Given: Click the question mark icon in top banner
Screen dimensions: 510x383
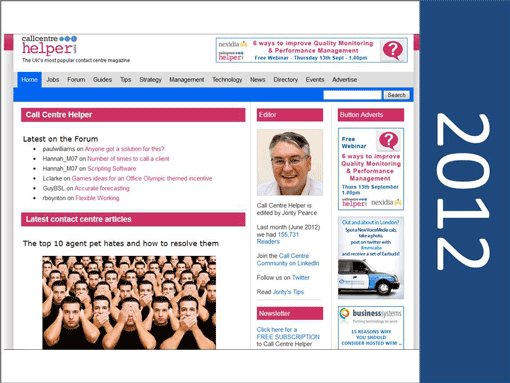Looking at the screenshot, I should [393, 50].
